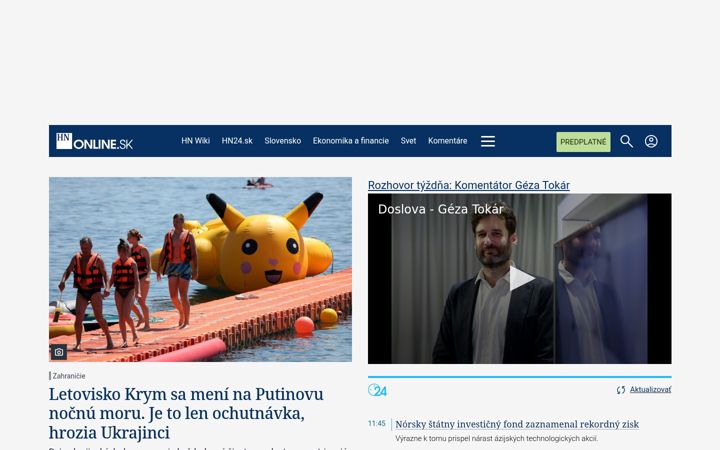Open Rozhovor týždňa: Komentátor Géza Tokár link
The image size is (720, 450).
click(x=469, y=185)
